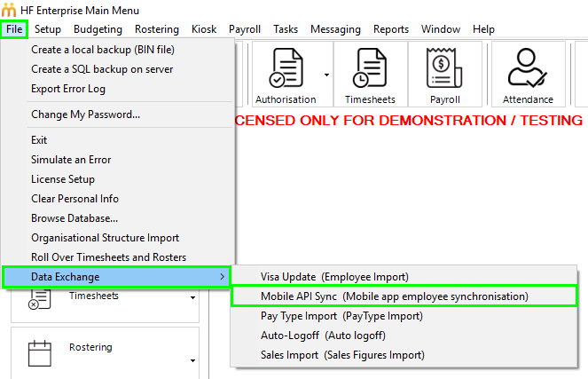The width and height of the screenshot is (588, 379).
Task: Choose Visa Update (Employee Import)
Action: (334, 277)
